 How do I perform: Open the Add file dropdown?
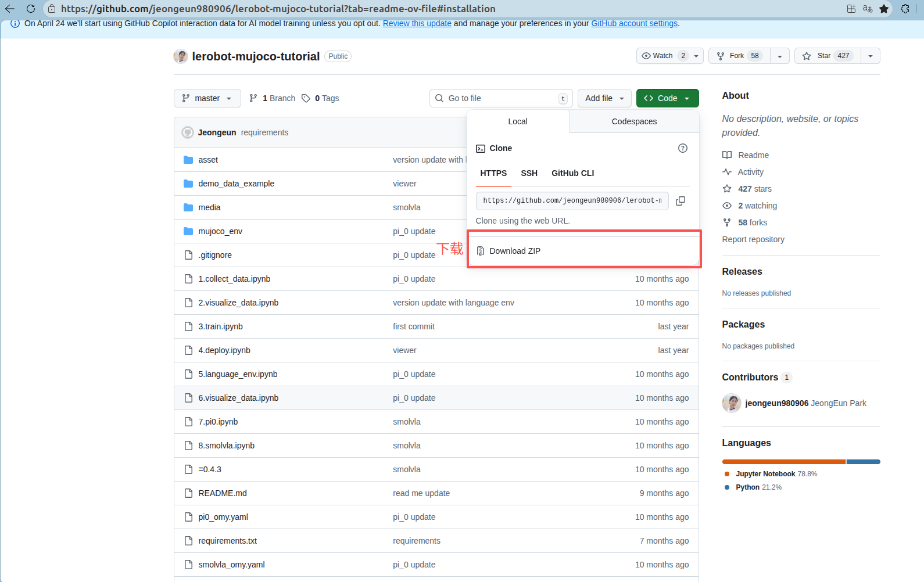604,98
